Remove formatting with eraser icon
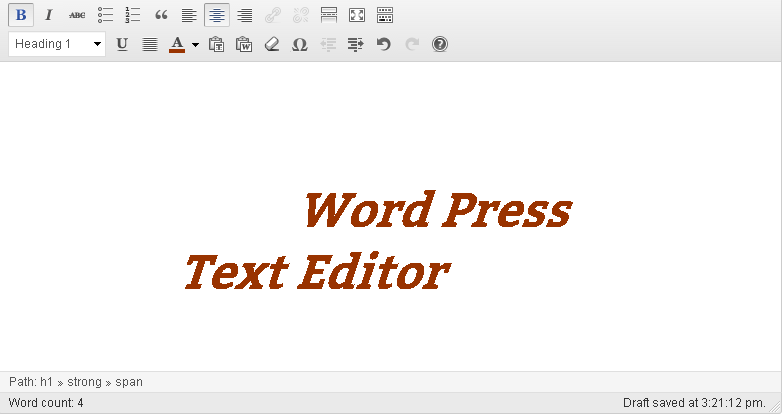This screenshot has height=417, width=783. tap(272, 44)
